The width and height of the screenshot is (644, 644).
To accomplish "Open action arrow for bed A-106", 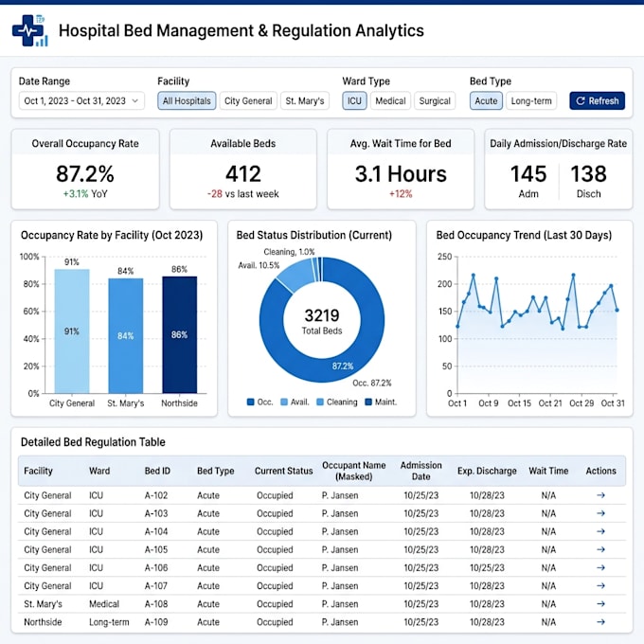I will [600, 567].
